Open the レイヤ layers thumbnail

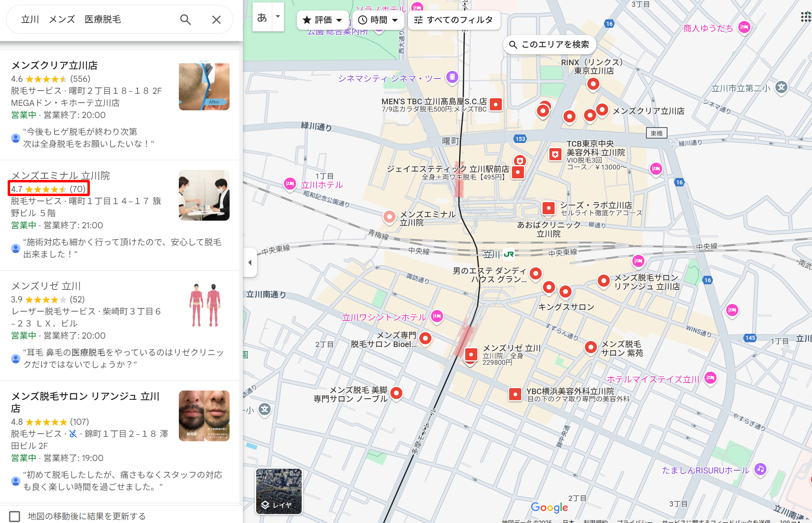[x=279, y=491]
